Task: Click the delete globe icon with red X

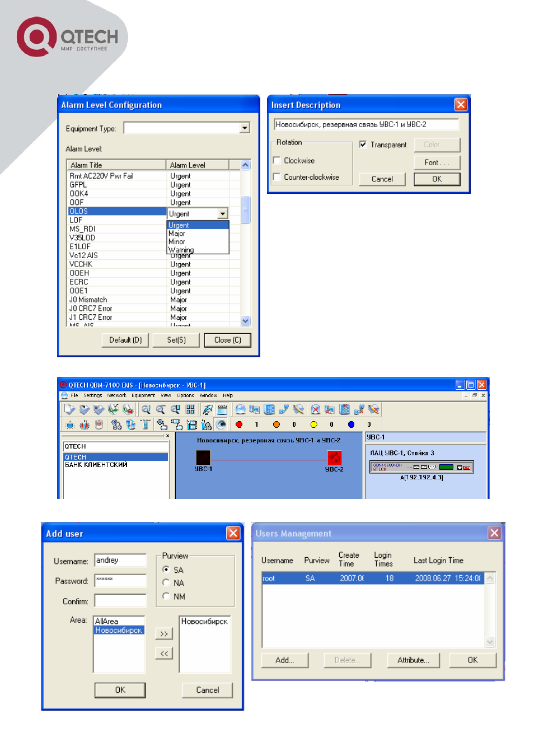Action: [x=316, y=409]
